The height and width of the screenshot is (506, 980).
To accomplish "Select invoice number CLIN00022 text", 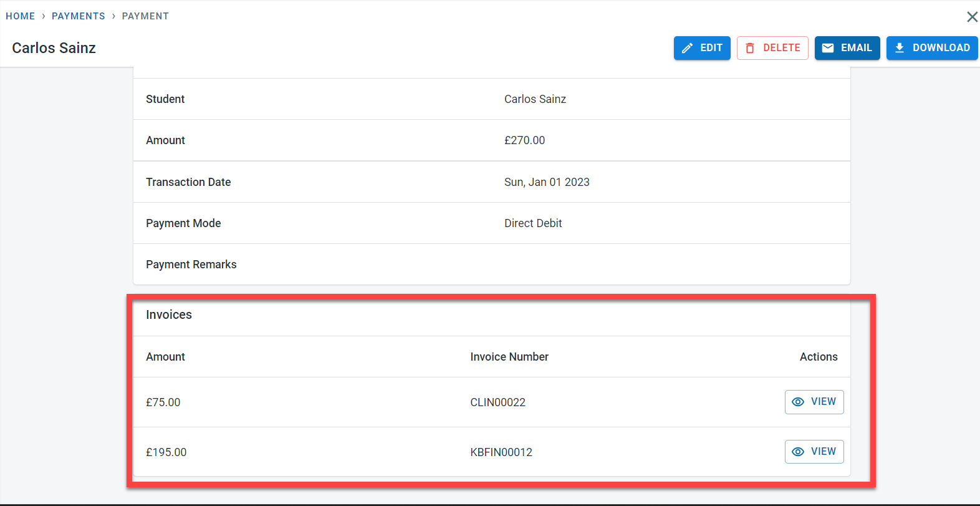I will tap(497, 402).
